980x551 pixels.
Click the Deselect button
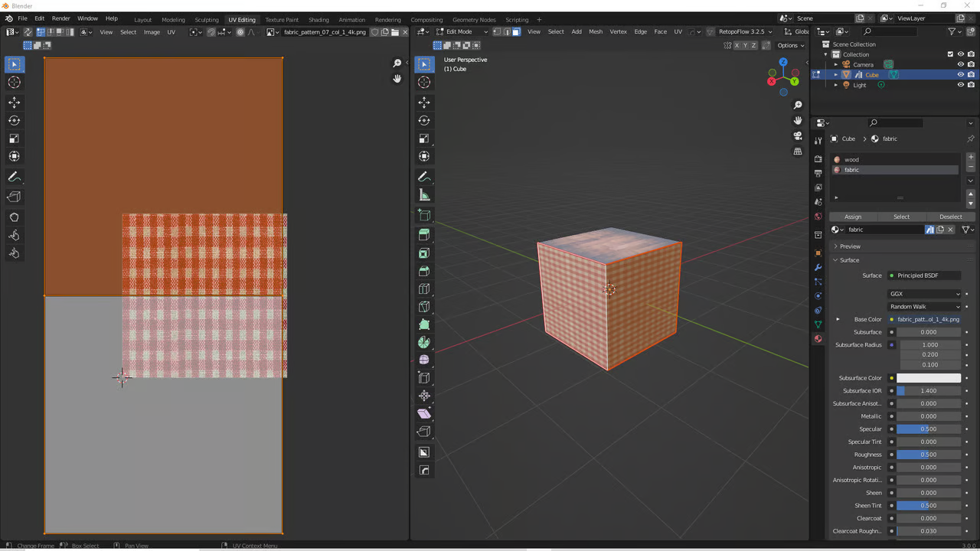pos(950,217)
